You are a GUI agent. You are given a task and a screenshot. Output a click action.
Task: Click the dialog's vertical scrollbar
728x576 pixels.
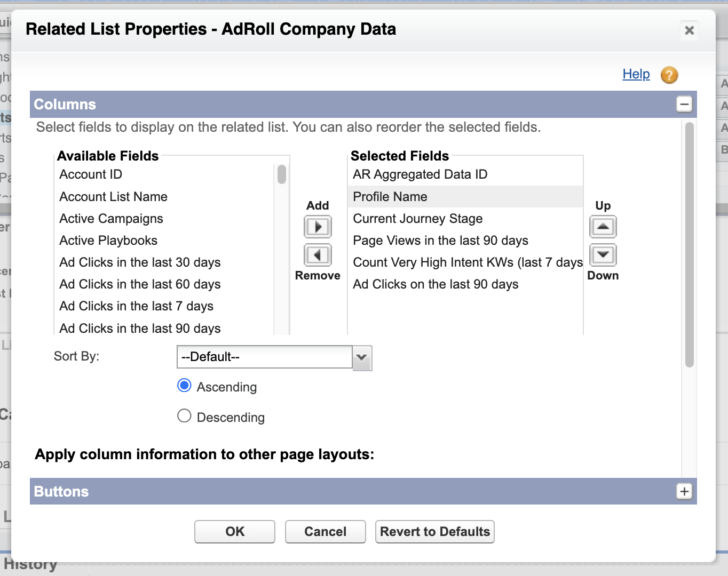tap(689, 245)
